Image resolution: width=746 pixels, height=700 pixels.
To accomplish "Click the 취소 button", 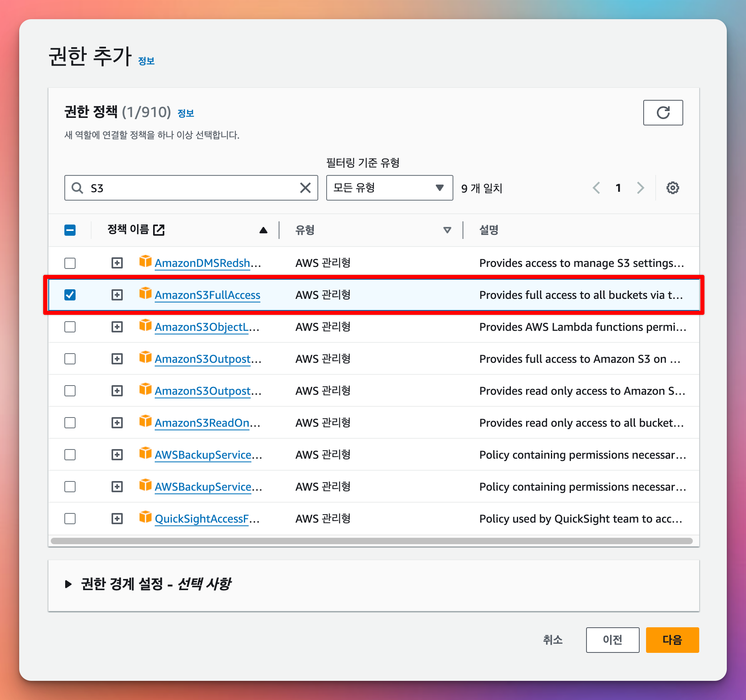I will tap(553, 640).
